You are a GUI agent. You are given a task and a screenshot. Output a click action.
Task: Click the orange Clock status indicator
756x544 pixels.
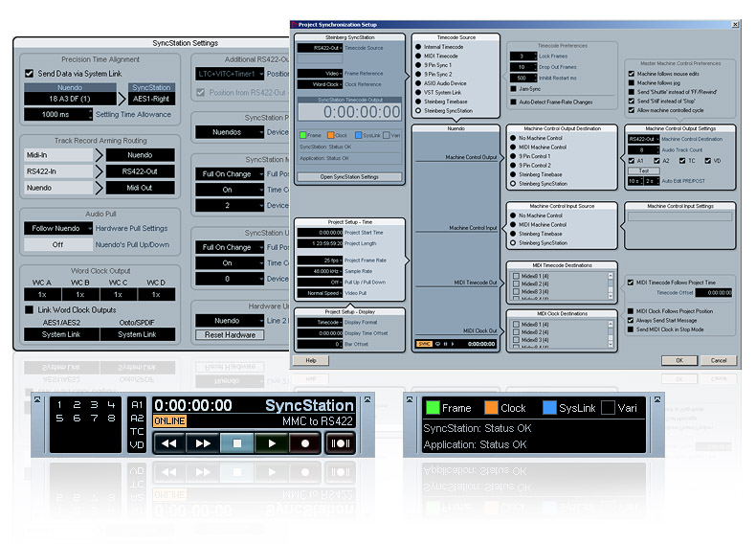pos(491,408)
